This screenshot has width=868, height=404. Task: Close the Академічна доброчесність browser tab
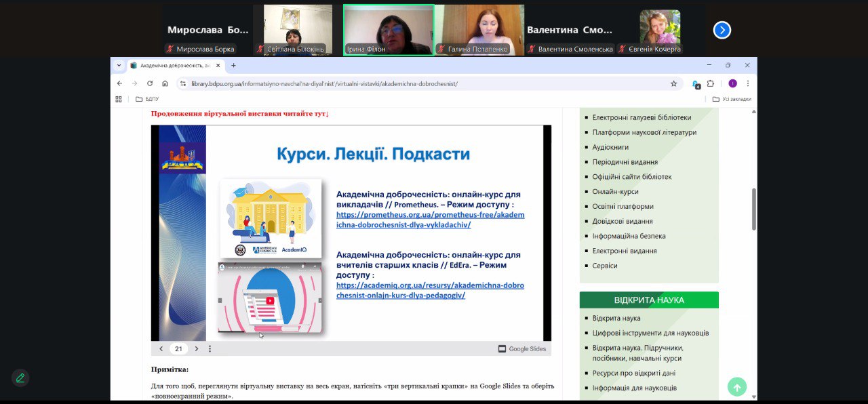pyautogui.click(x=218, y=66)
